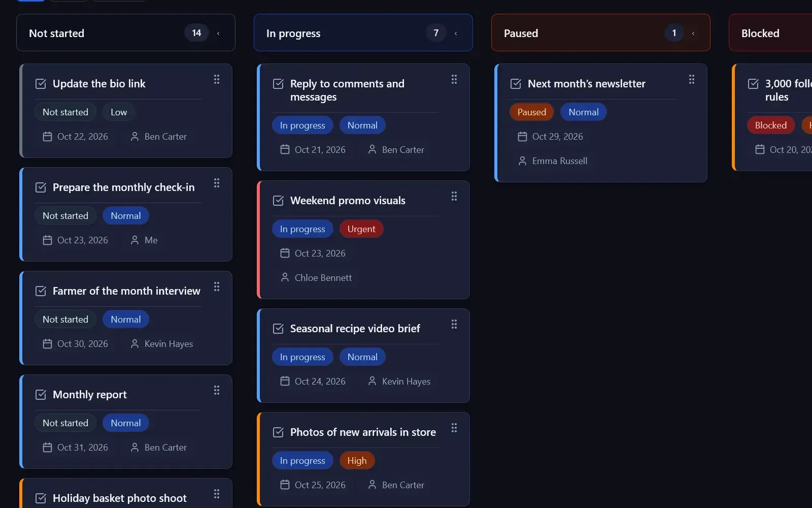Click the Not started count badge 14
Image resolution: width=812 pixels, height=508 pixels.
tap(196, 33)
